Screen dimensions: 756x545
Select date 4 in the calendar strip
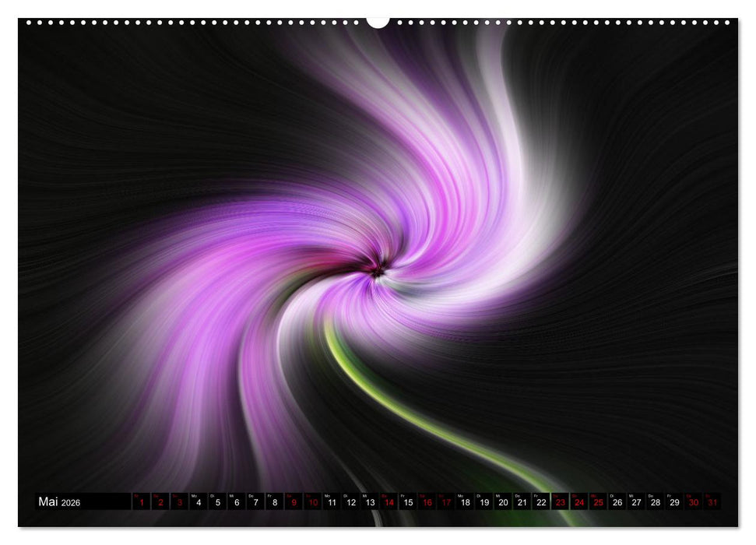199,502
